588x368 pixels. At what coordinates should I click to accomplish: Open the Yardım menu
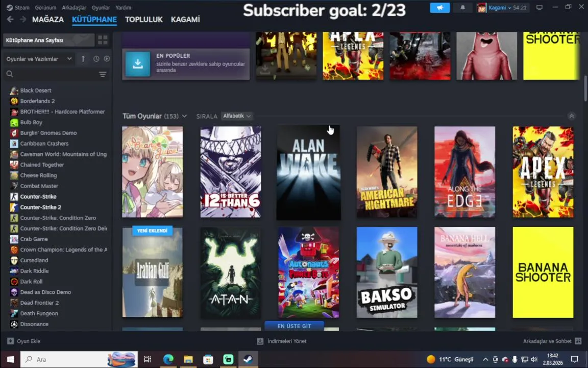[x=124, y=8]
